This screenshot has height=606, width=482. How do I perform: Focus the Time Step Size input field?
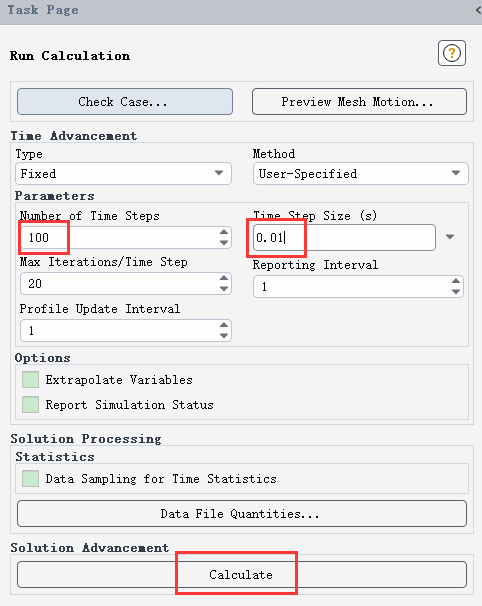344,237
